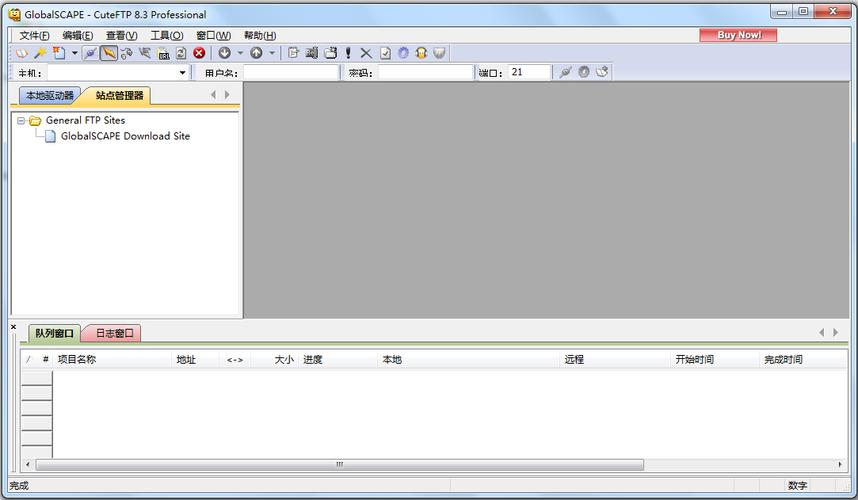Click the Refresh toolbar icon

(181, 53)
